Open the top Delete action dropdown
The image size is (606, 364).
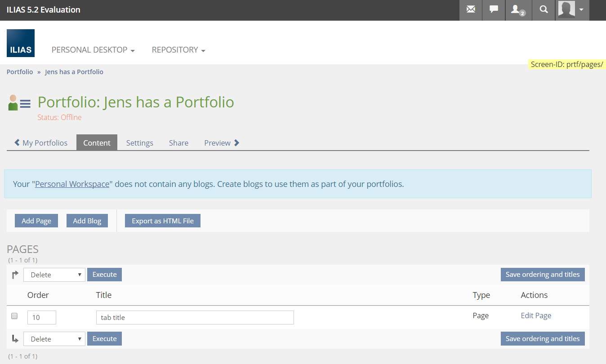click(x=54, y=275)
